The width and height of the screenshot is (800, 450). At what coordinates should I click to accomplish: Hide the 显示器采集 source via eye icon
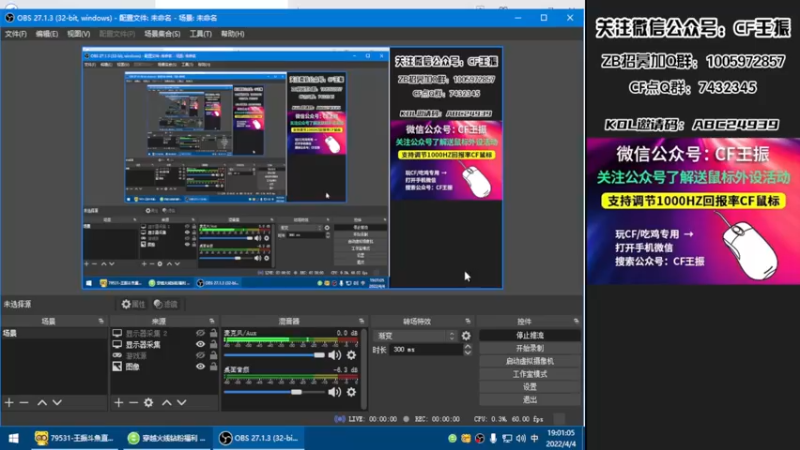[x=200, y=344]
